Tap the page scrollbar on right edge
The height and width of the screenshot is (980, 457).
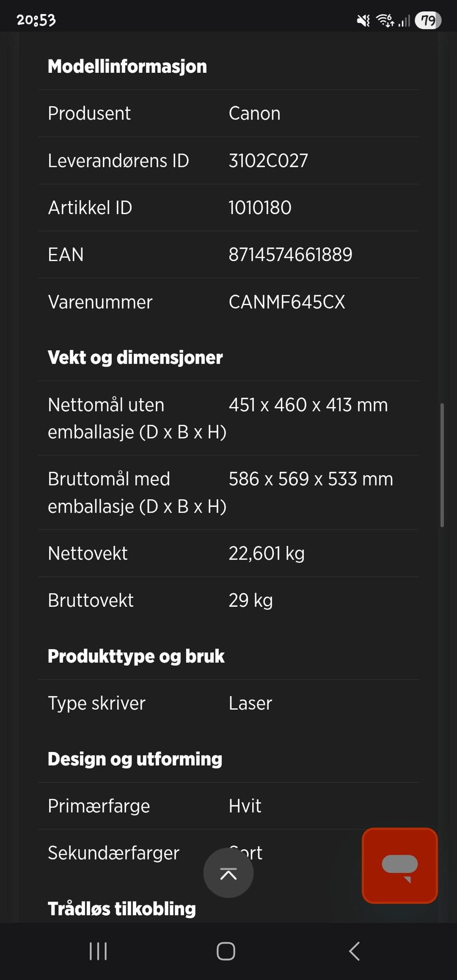442,465
